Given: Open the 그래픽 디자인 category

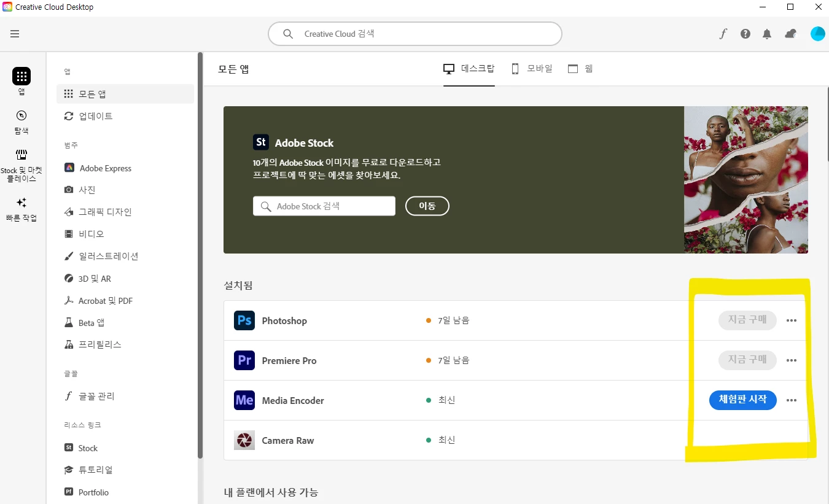Looking at the screenshot, I should point(125,212).
